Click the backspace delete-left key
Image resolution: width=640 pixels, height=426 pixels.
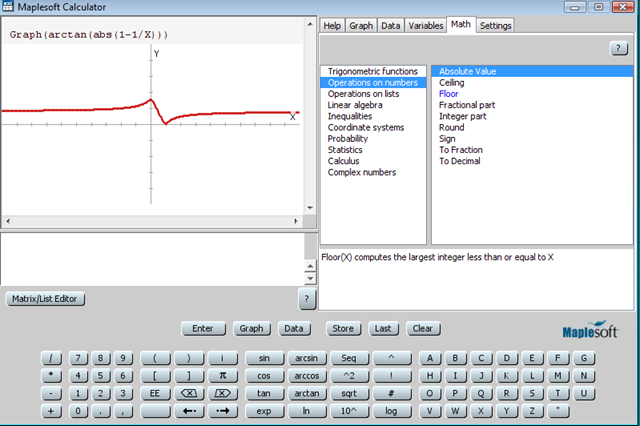[x=189, y=393]
